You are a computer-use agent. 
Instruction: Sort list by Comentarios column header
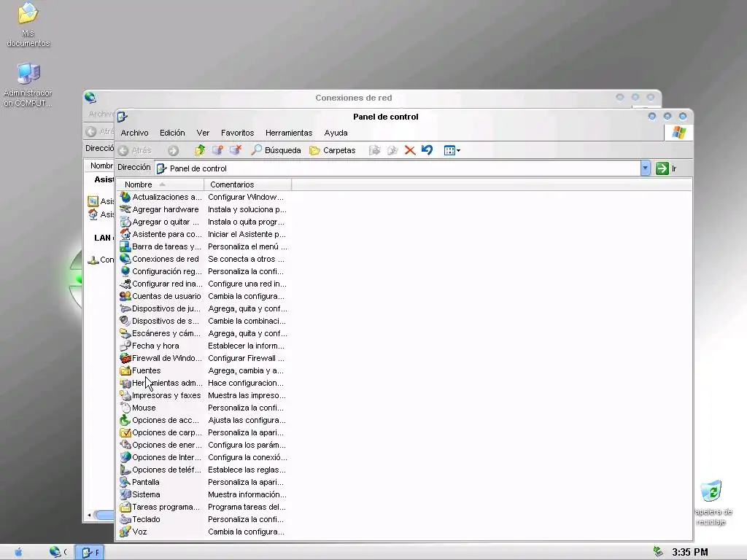[x=248, y=184]
